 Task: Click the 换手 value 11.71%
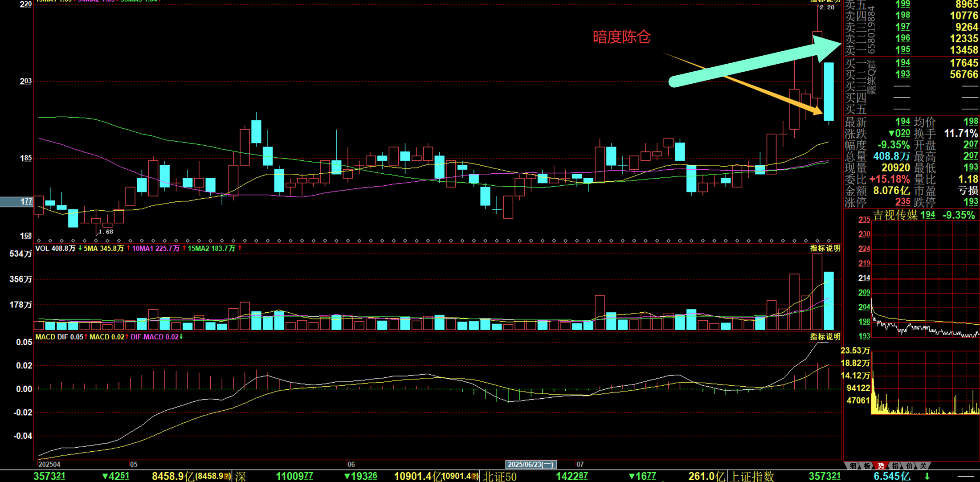click(961, 133)
